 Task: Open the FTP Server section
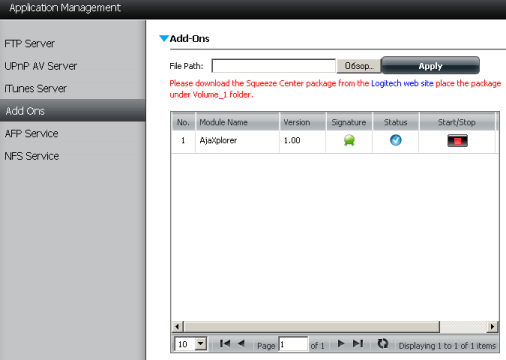[29, 44]
